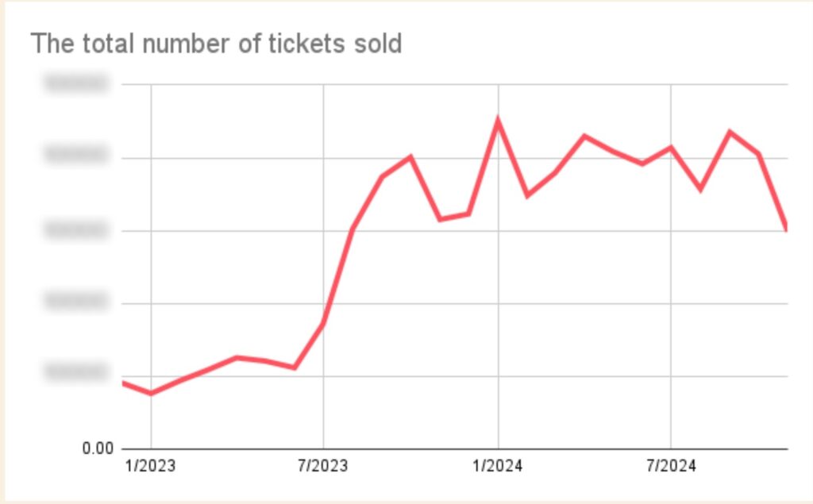Viewport: 813px width, 504px height.
Task: Click the "7/2024" x-axis label
Action: pyautogui.click(x=671, y=465)
